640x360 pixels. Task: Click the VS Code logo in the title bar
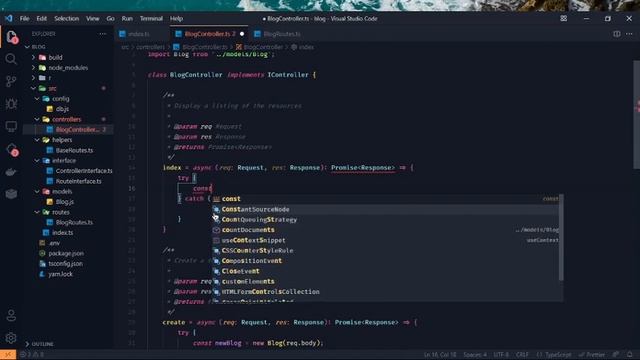(x=9, y=18)
